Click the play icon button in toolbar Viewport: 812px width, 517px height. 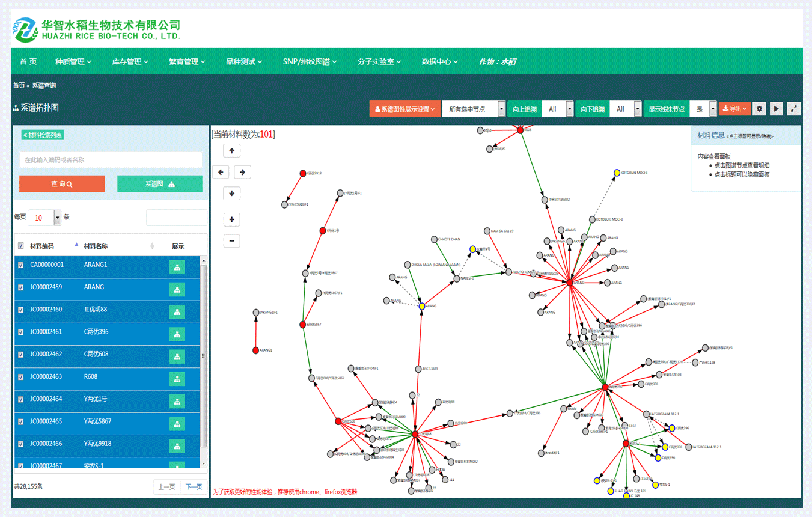tap(777, 109)
